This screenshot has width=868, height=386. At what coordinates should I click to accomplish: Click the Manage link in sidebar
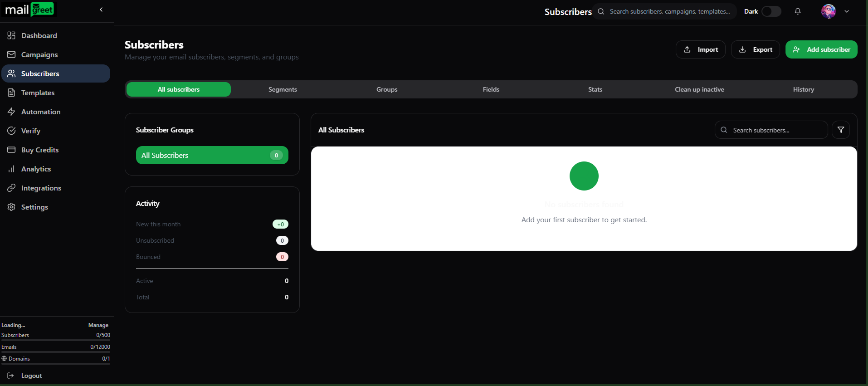(98, 325)
